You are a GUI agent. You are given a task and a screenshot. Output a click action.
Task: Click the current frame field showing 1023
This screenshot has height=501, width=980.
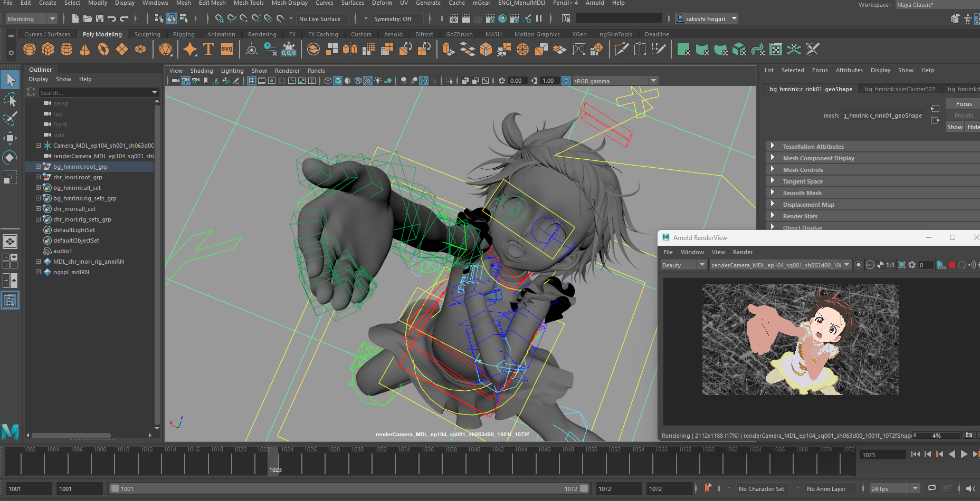pos(882,455)
